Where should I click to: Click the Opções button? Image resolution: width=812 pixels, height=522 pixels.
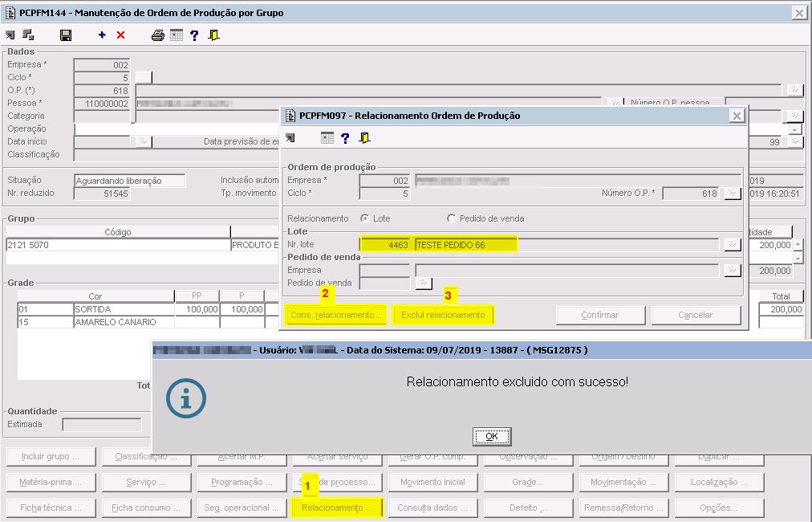pyautogui.click(x=719, y=508)
